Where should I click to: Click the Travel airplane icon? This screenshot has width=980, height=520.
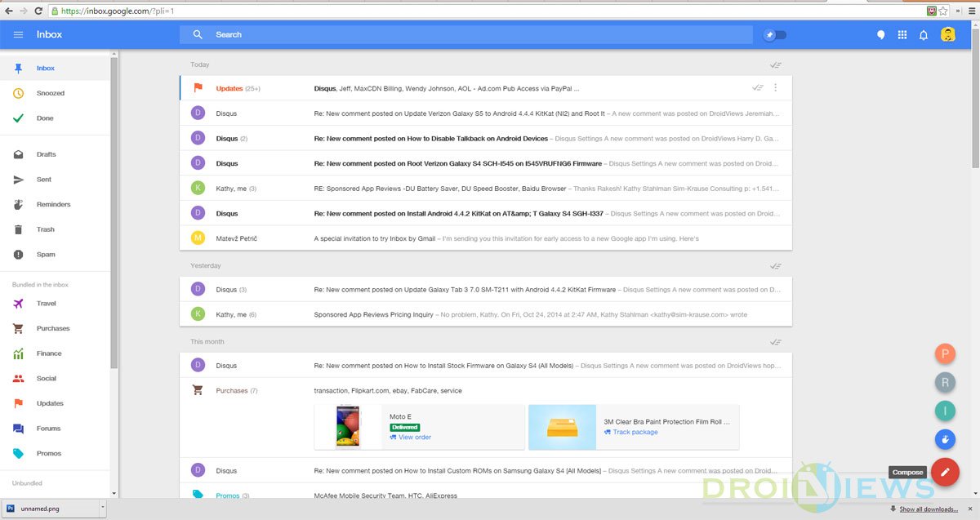(x=18, y=304)
